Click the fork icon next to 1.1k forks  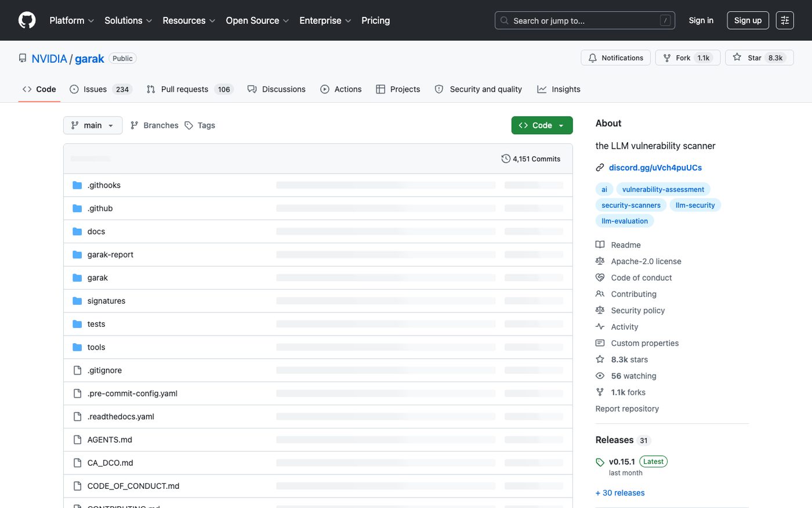[600, 392]
